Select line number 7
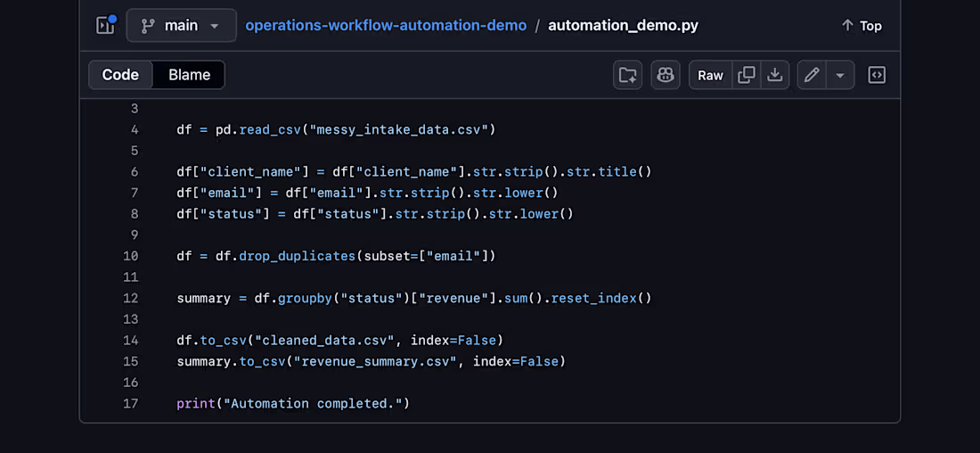980x453 pixels. (x=135, y=193)
